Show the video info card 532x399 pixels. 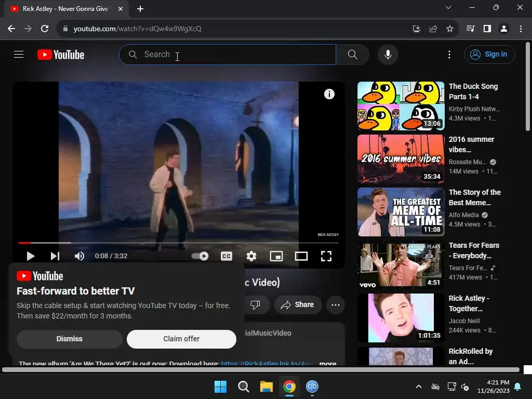point(329,94)
